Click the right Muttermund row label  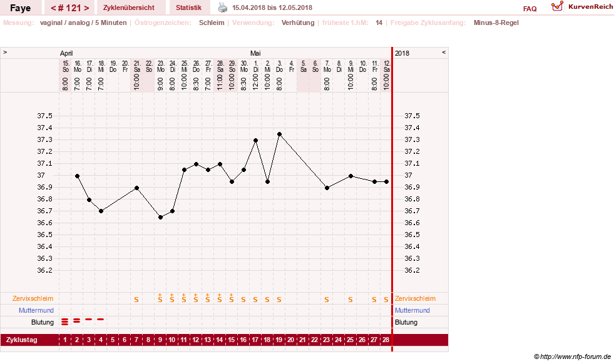[412, 310]
